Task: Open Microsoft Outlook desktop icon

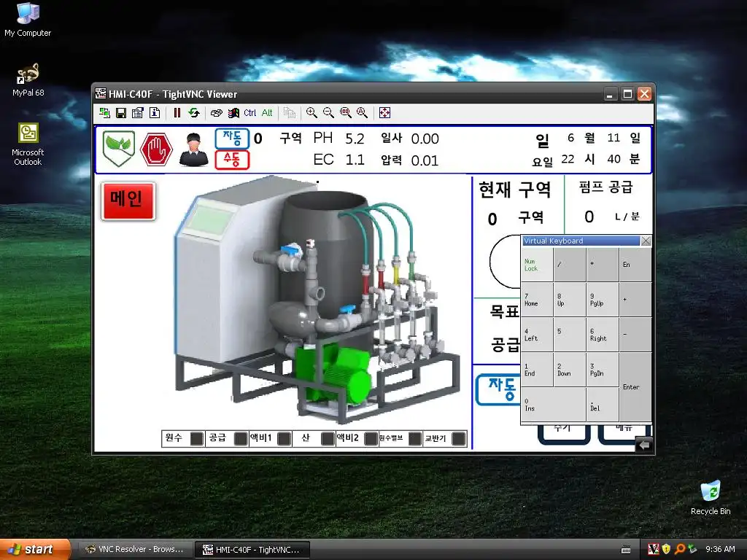Action: pyautogui.click(x=28, y=145)
